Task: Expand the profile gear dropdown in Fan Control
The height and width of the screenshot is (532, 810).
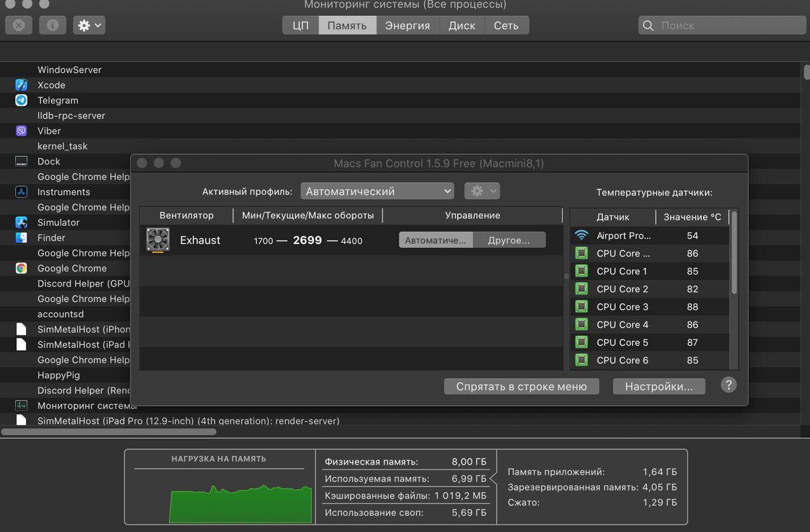Action: click(482, 191)
